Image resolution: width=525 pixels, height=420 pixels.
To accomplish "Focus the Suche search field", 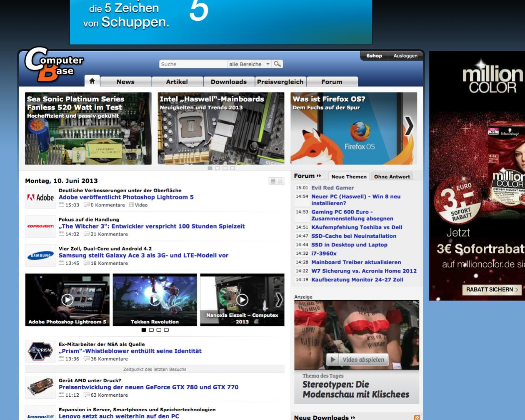I will coord(193,64).
